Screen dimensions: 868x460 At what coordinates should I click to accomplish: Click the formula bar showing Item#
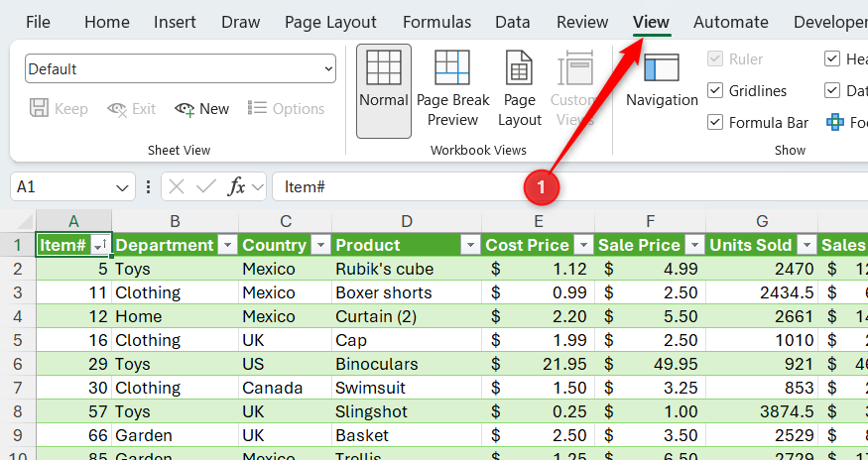[x=570, y=187]
